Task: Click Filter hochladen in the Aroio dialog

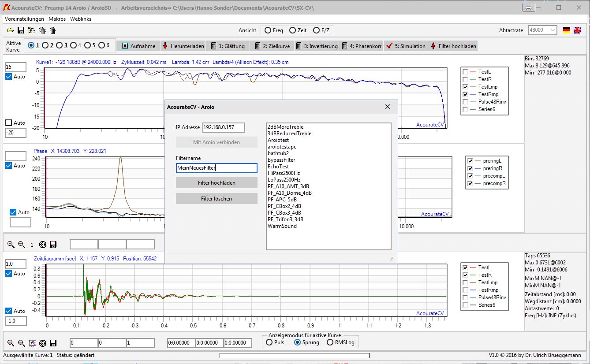Action: pyautogui.click(x=217, y=182)
